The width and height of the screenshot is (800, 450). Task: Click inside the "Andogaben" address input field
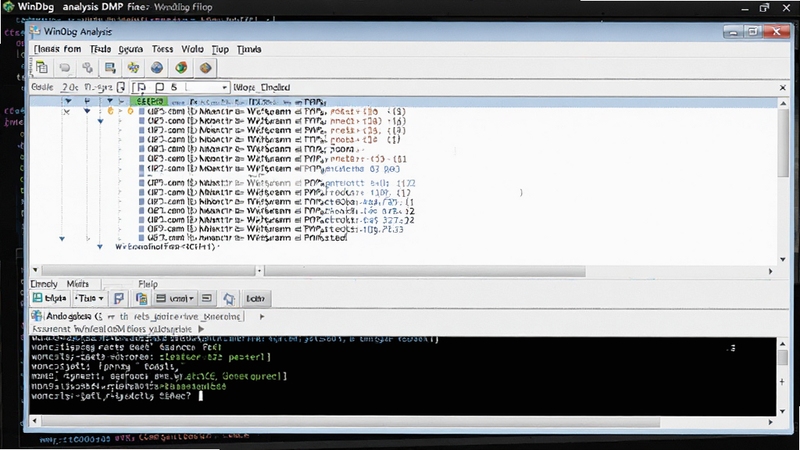(144, 317)
